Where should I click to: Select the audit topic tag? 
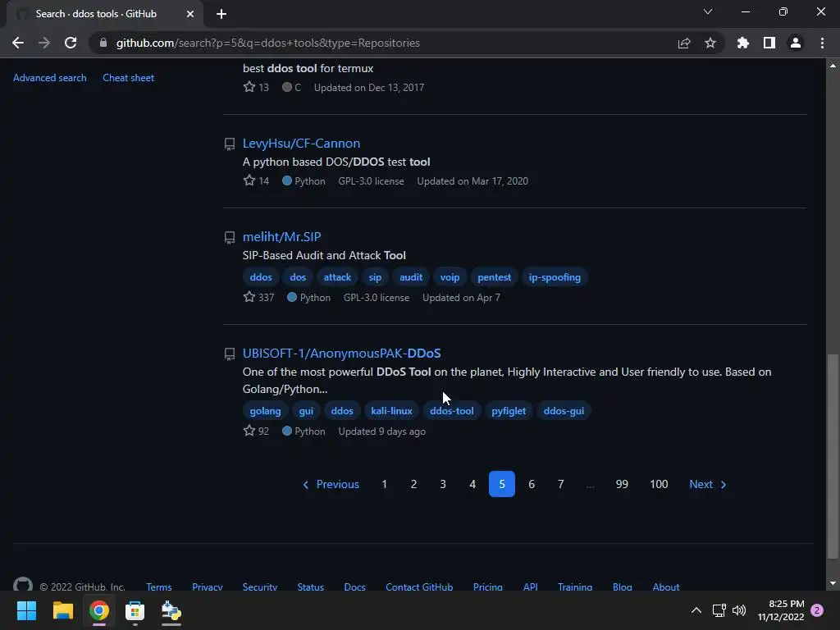(x=411, y=277)
